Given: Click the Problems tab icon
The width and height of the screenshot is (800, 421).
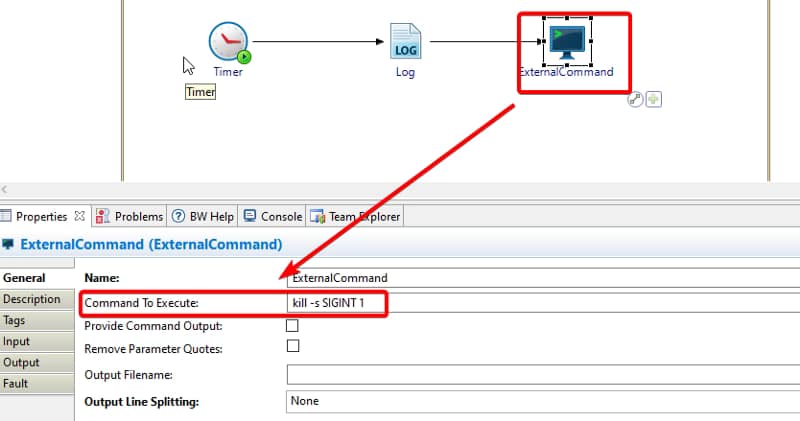Looking at the screenshot, I should [x=103, y=216].
